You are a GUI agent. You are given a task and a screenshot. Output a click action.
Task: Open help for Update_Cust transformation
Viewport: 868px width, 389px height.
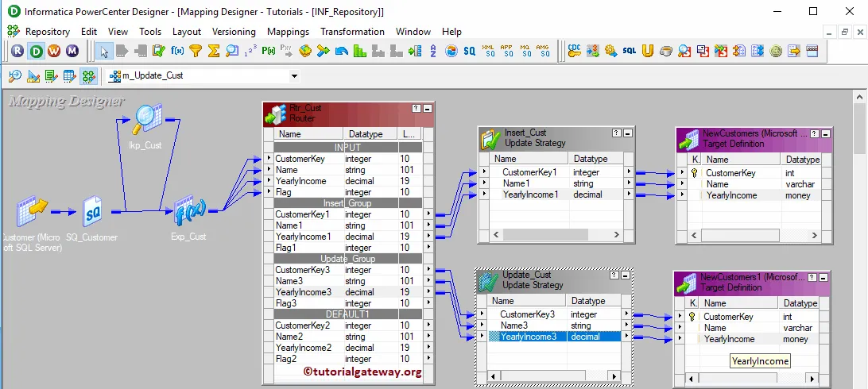pyautogui.click(x=614, y=275)
